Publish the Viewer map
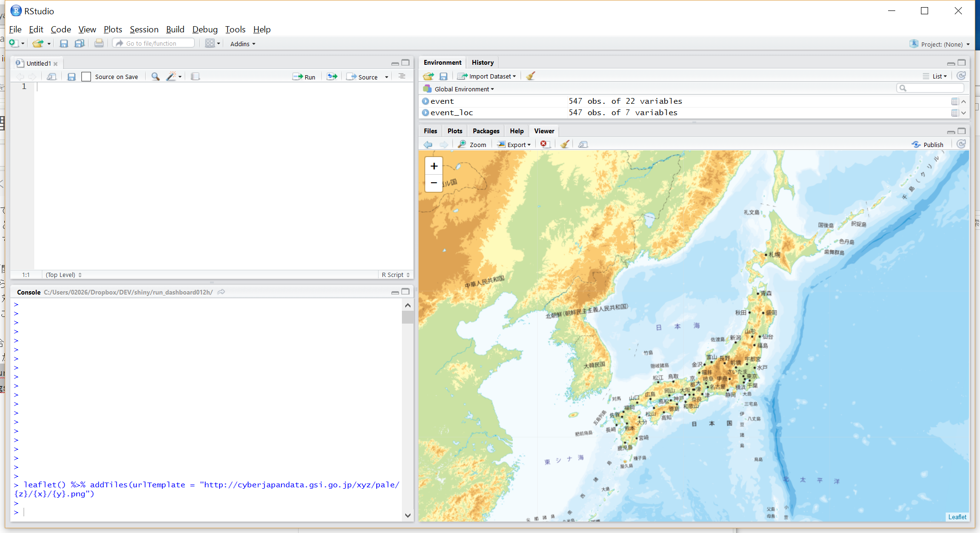The image size is (980, 533). click(928, 144)
